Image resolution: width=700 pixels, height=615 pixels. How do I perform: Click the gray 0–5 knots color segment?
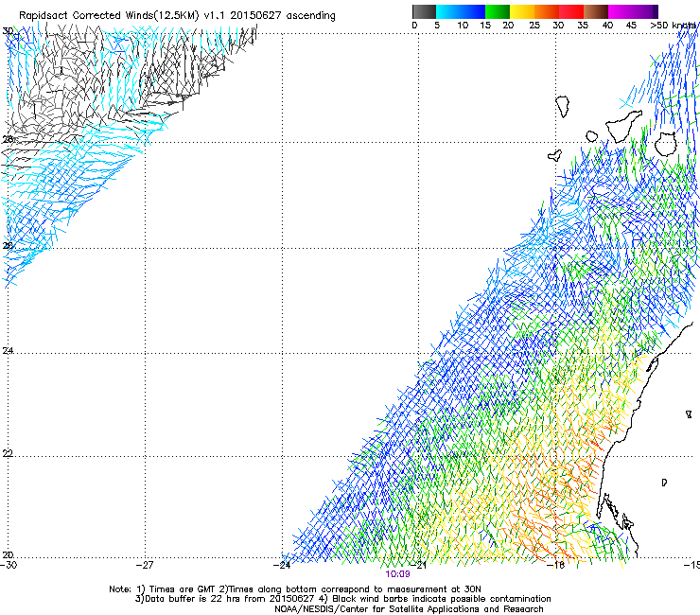(424, 11)
